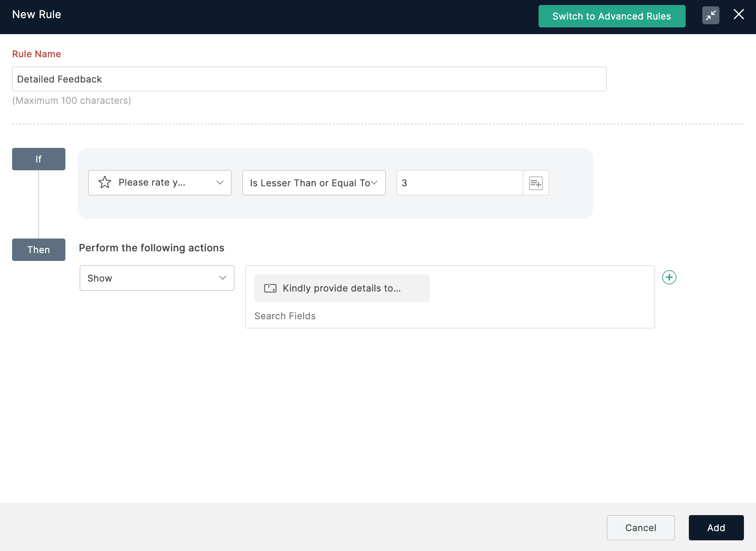Screen dimensions: 756x551
Task: Click the Cancel button
Action: [641, 528]
